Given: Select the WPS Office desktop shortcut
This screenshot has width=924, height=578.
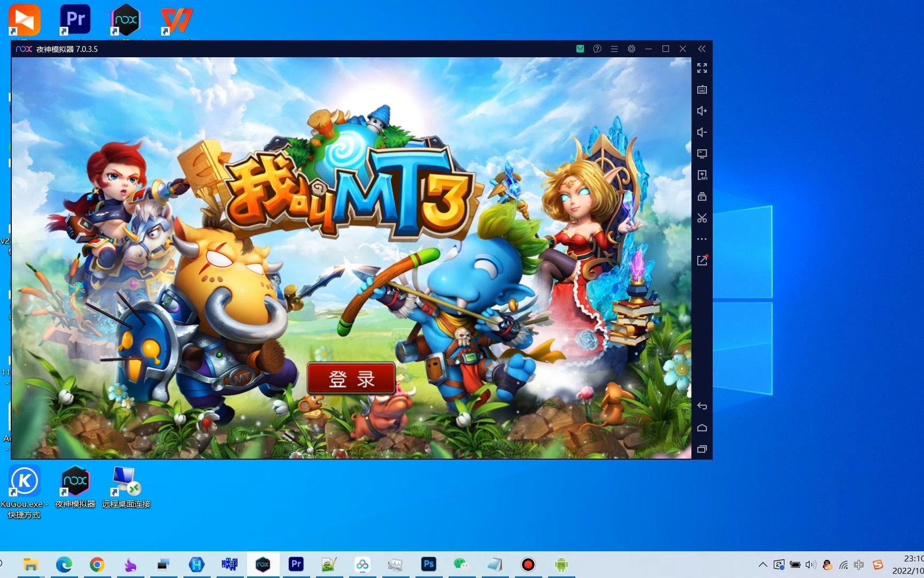Looking at the screenshot, I should (176, 20).
